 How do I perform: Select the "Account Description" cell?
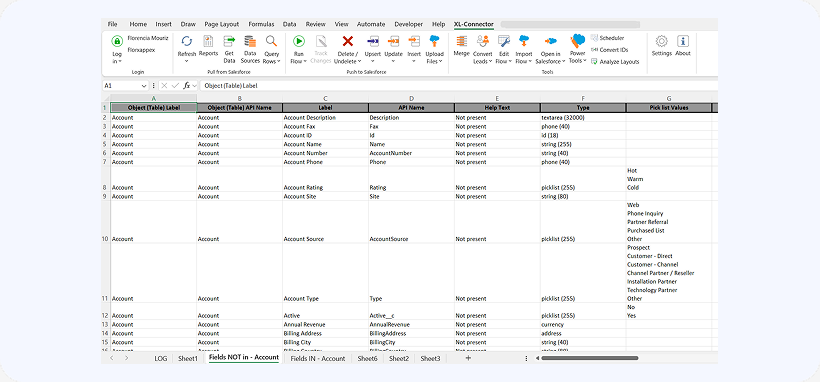pos(325,118)
